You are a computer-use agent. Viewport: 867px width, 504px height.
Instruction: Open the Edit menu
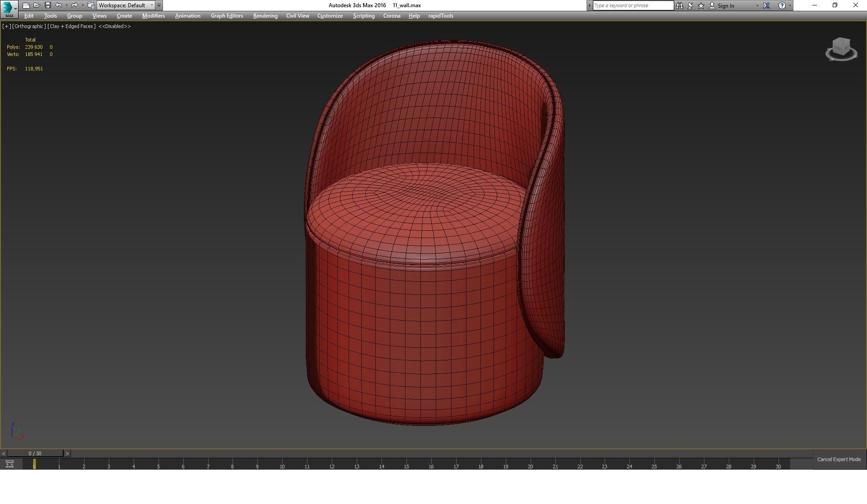[x=29, y=16]
